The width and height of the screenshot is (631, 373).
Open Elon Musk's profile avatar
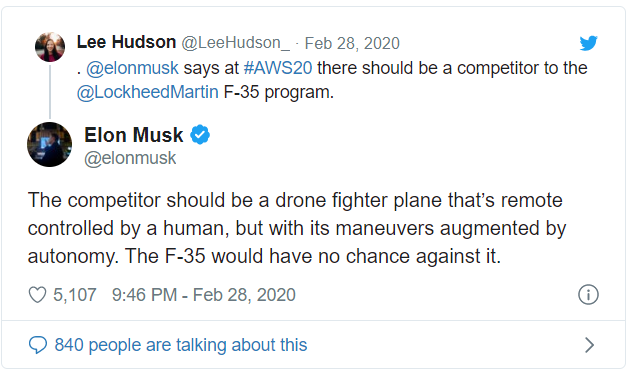pos(49,144)
